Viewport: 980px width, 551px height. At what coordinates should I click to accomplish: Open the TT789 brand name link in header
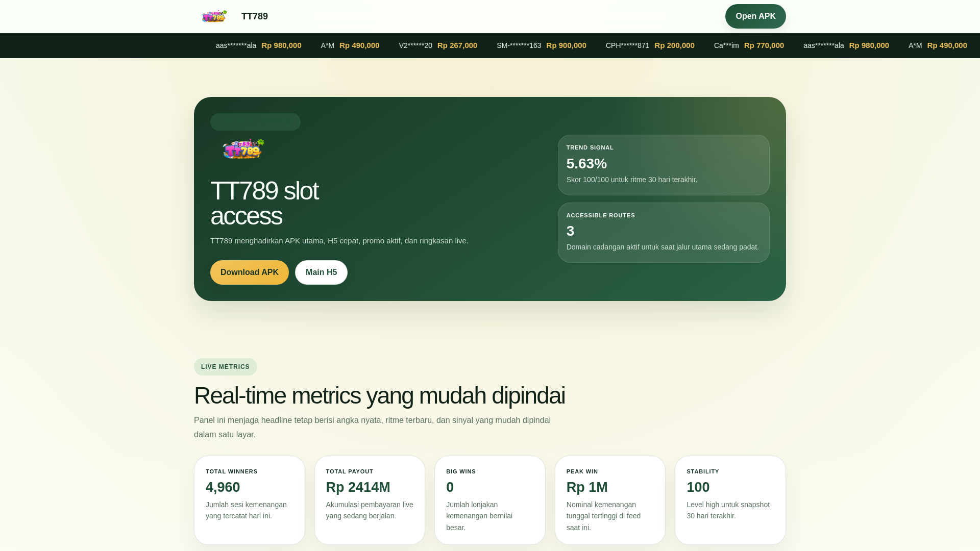coord(255,16)
